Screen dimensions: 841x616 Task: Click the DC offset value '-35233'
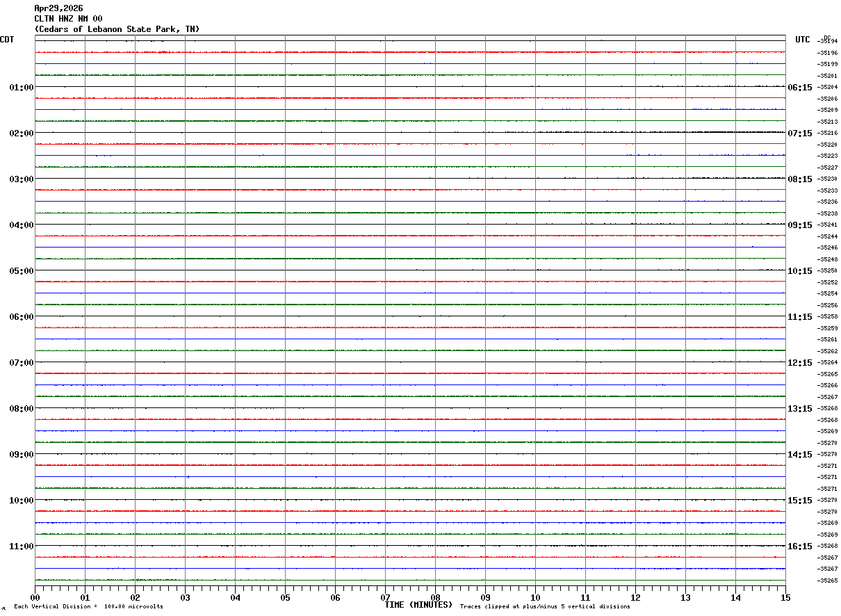(827, 191)
